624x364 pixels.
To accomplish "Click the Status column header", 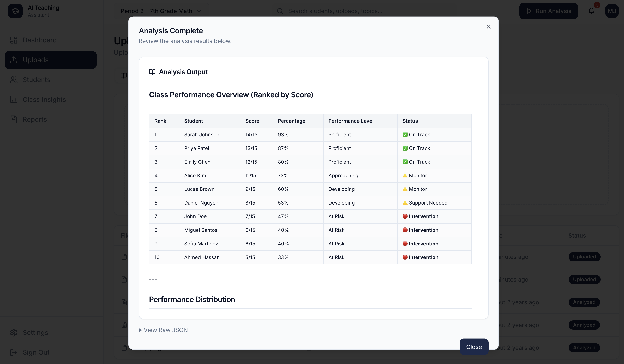I will [x=410, y=121].
